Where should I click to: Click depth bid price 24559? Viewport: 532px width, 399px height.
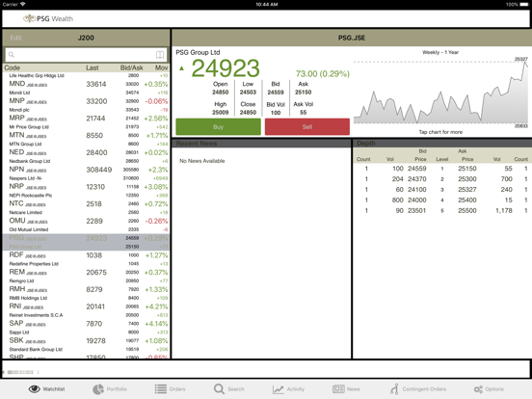click(x=417, y=169)
